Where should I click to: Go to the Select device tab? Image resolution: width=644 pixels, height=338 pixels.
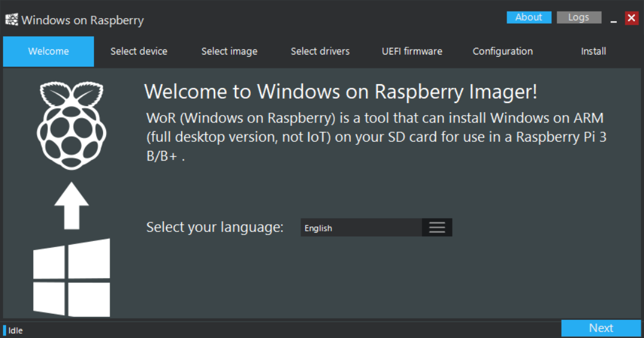[139, 51]
